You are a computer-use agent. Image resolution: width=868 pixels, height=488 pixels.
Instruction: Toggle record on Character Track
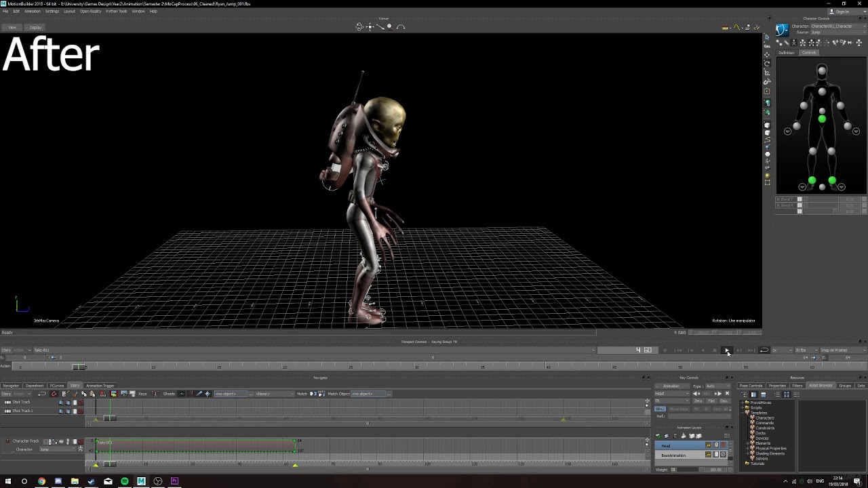tap(81, 442)
